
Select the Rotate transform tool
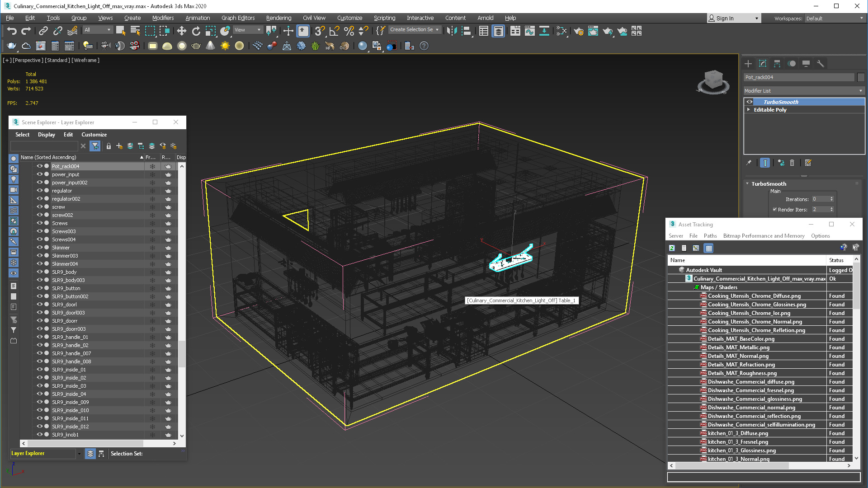(x=196, y=31)
